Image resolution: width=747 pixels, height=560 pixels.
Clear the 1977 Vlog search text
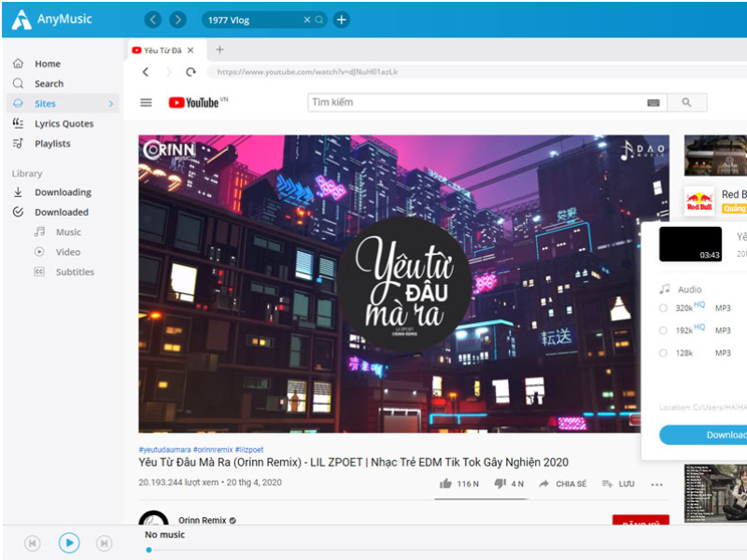307,20
